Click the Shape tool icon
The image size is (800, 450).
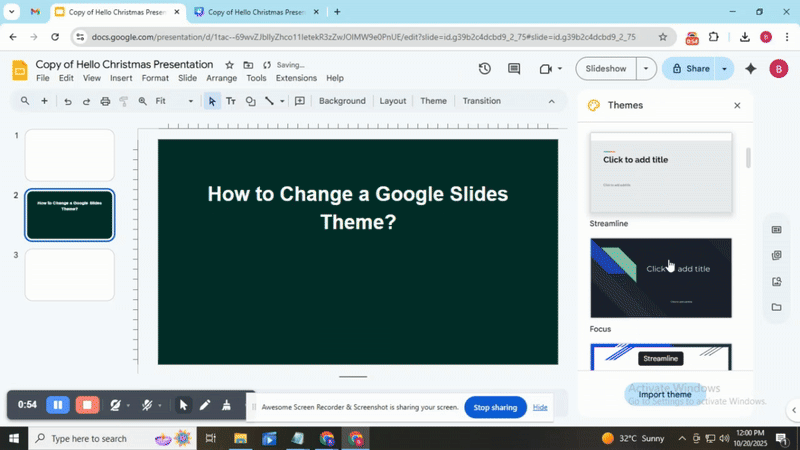pyautogui.click(x=250, y=101)
